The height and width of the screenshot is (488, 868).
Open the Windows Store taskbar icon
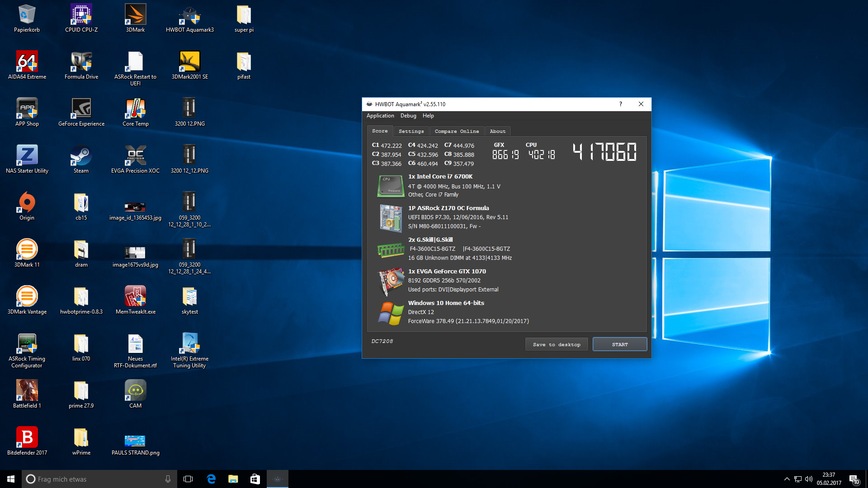click(x=255, y=479)
